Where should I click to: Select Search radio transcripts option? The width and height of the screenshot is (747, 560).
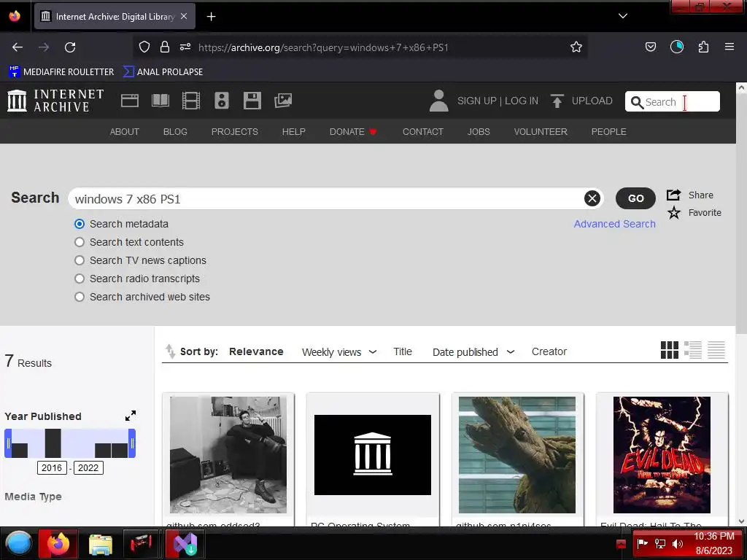(x=79, y=279)
